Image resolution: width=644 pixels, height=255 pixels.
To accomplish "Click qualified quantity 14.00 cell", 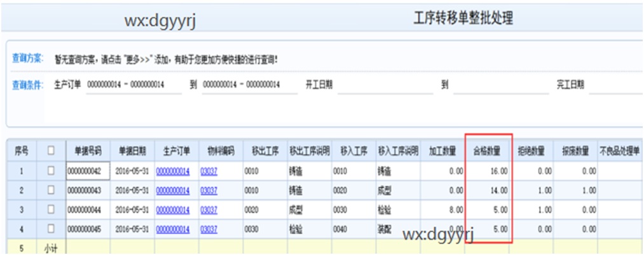I will (x=487, y=191).
